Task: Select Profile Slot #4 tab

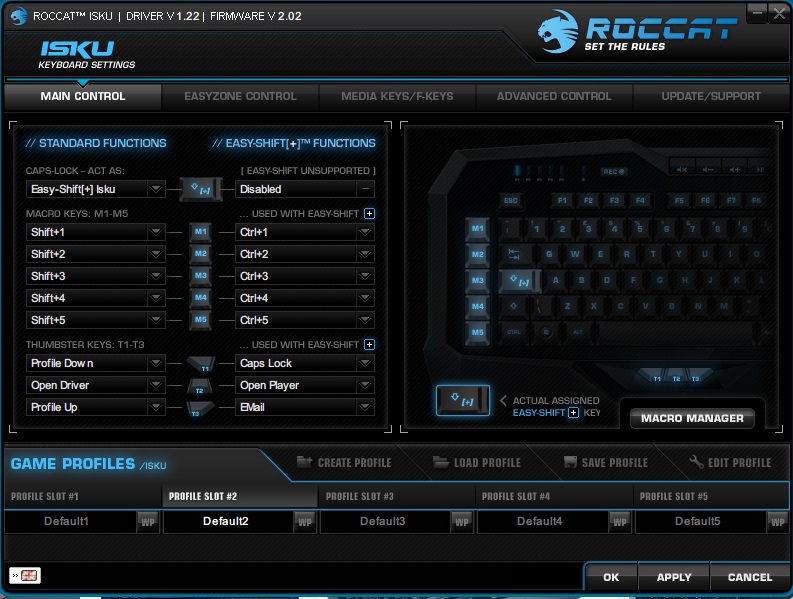Action: click(554, 496)
